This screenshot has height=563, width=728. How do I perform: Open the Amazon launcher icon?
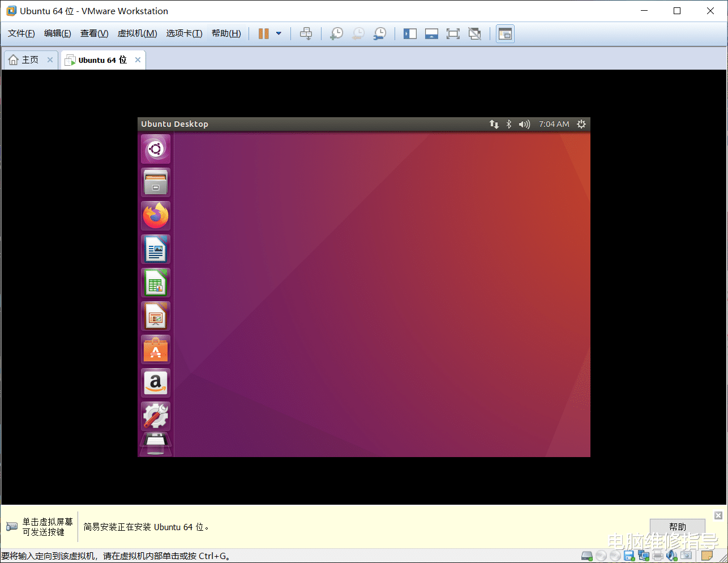(x=156, y=383)
